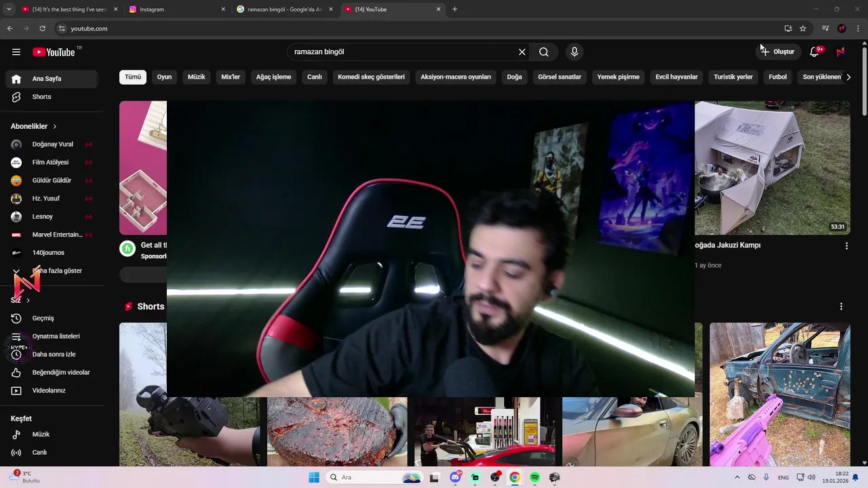Select the Canlı filter chip
This screenshot has height=488, width=868.
coord(315,77)
